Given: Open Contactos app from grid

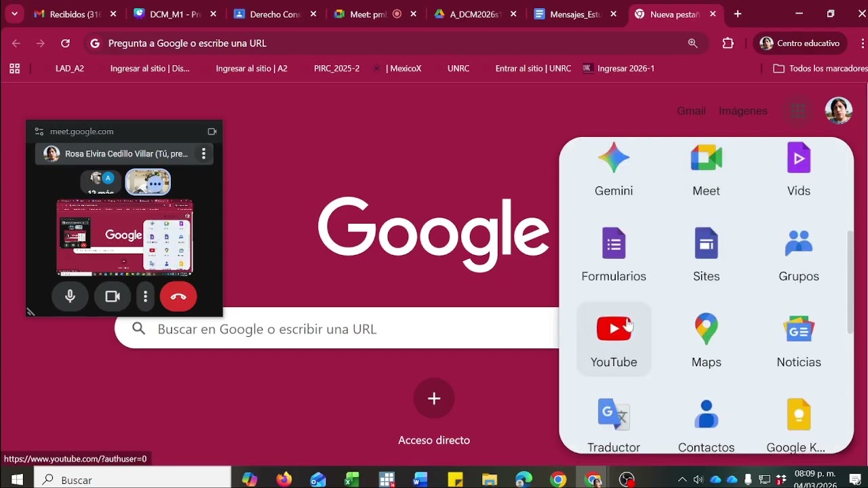Looking at the screenshot, I should pos(706,424).
